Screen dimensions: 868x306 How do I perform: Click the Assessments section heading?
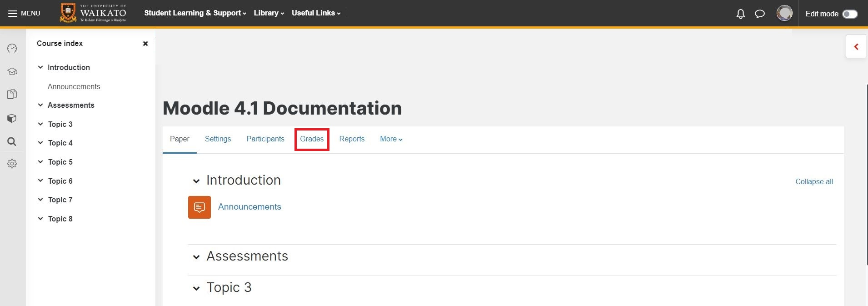tap(247, 256)
